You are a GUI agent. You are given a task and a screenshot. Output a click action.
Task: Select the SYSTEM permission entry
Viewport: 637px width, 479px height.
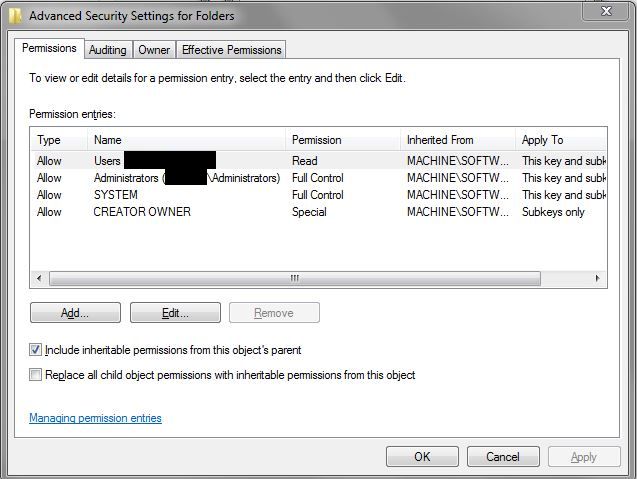pos(115,195)
